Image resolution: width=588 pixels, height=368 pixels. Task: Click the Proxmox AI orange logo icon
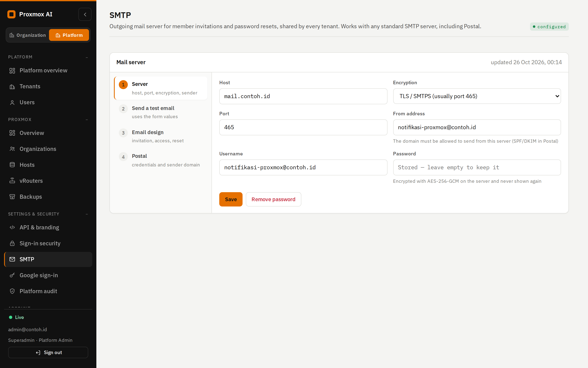[x=11, y=14]
